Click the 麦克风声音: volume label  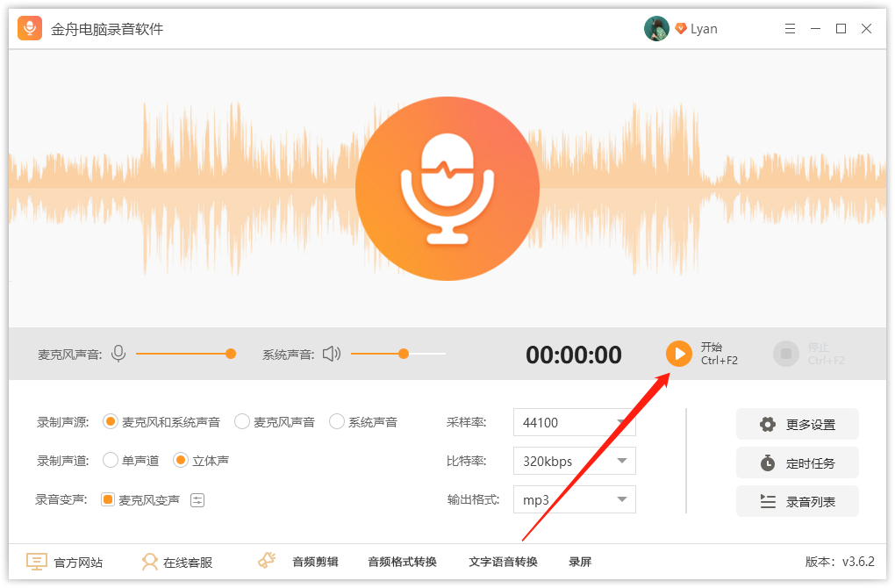tap(69, 355)
